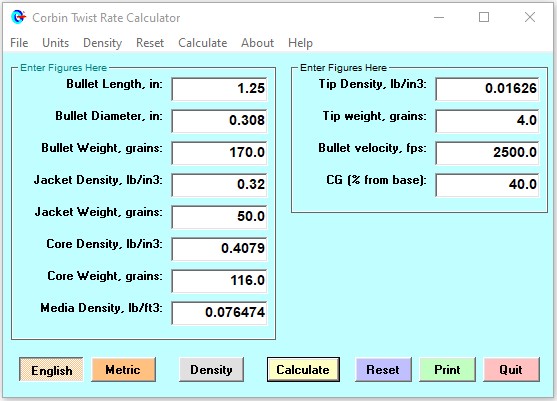The height and width of the screenshot is (401, 557).
Task: Open the Help menu
Action: click(x=300, y=43)
